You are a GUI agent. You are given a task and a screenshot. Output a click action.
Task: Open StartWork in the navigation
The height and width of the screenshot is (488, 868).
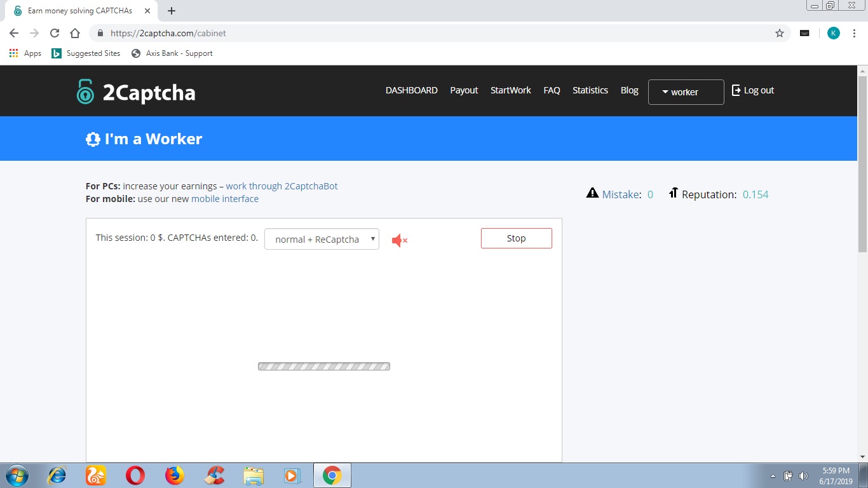(x=510, y=90)
